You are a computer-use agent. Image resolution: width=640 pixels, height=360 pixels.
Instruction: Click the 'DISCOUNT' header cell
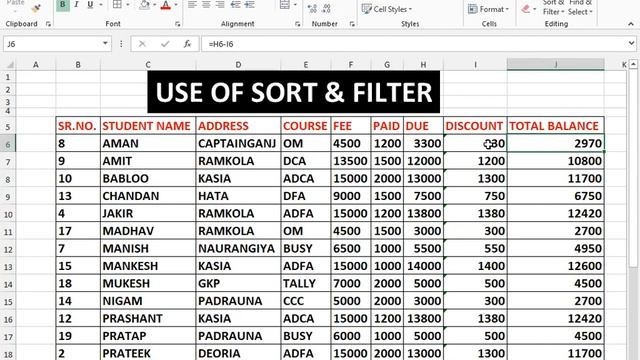pos(475,126)
